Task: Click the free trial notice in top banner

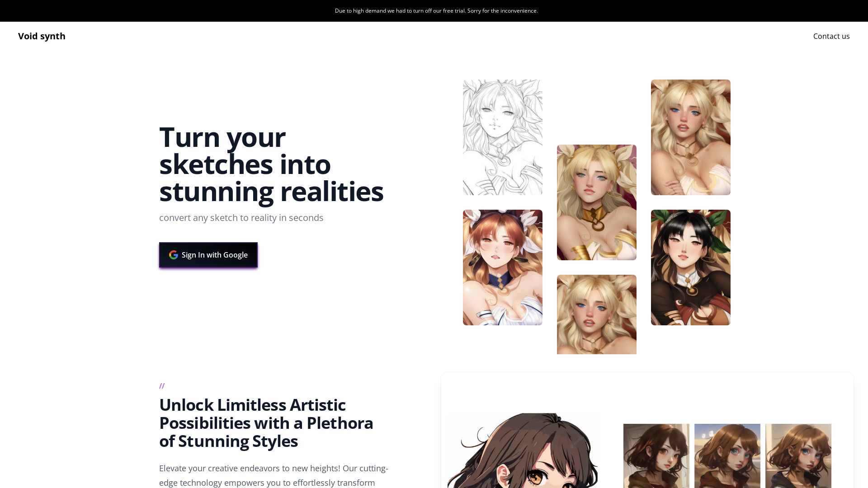Action: (x=436, y=11)
